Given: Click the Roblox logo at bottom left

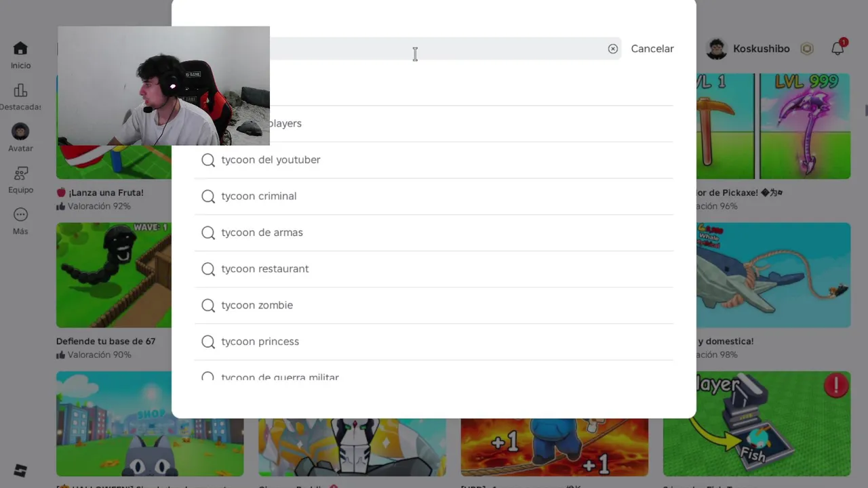Looking at the screenshot, I should (20, 470).
